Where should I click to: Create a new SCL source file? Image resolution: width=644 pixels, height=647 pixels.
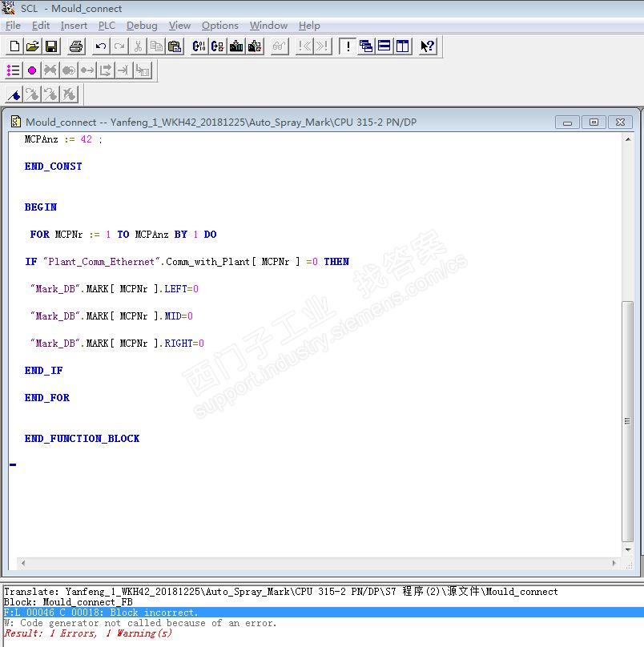point(14,46)
